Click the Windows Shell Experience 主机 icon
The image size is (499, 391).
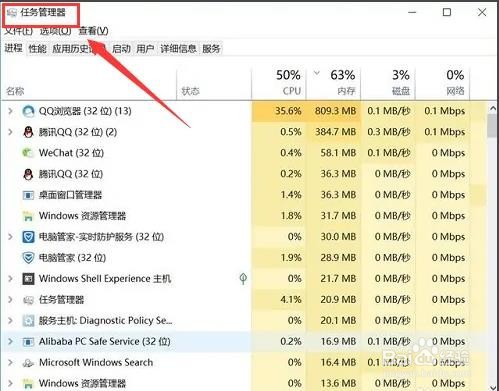28,279
